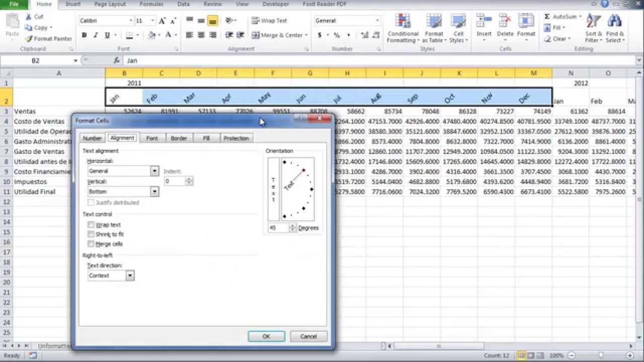Click the Sort & Filter icon
This screenshot has width=644, height=362.
(594, 28)
